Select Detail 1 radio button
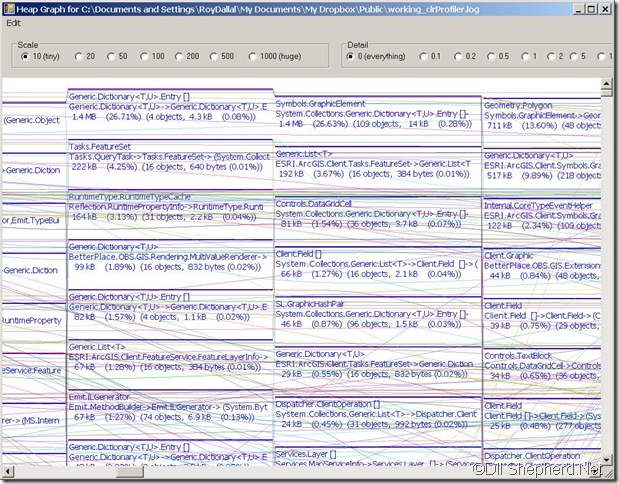The height and width of the screenshot is (484, 619). point(529,56)
